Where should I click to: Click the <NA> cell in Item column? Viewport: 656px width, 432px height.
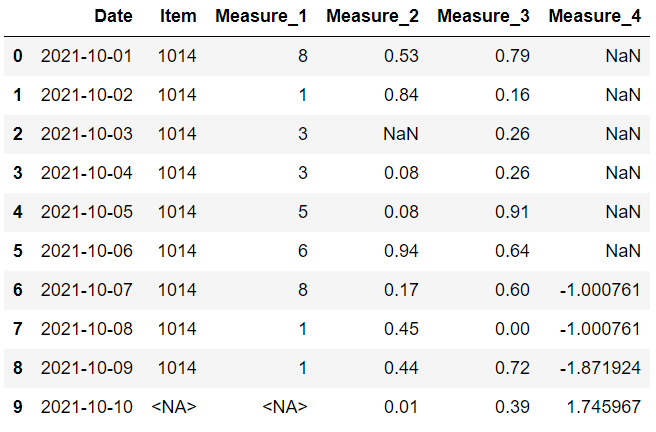pos(176,407)
